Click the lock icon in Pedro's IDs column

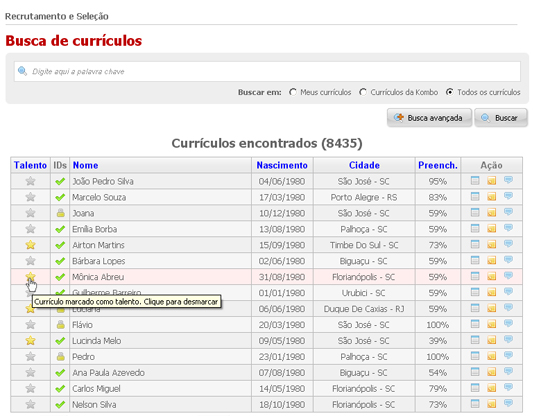coord(60,356)
